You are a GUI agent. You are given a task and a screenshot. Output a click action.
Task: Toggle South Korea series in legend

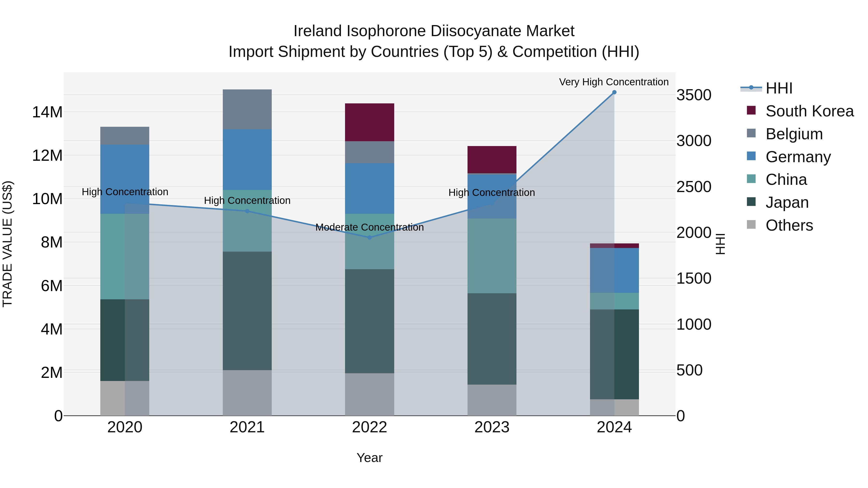pos(800,111)
